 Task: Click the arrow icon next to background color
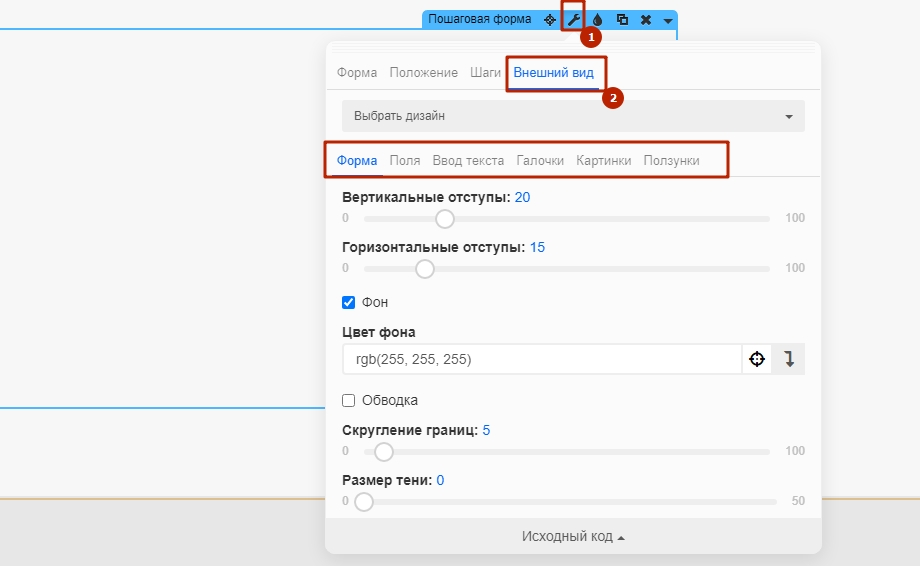[x=789, y=359]
